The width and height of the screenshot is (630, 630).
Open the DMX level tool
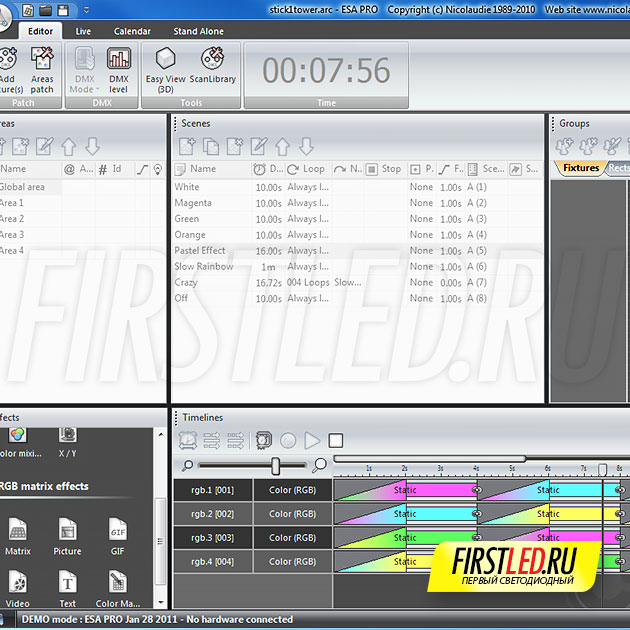pyautogui.click(x=119, y=68)
